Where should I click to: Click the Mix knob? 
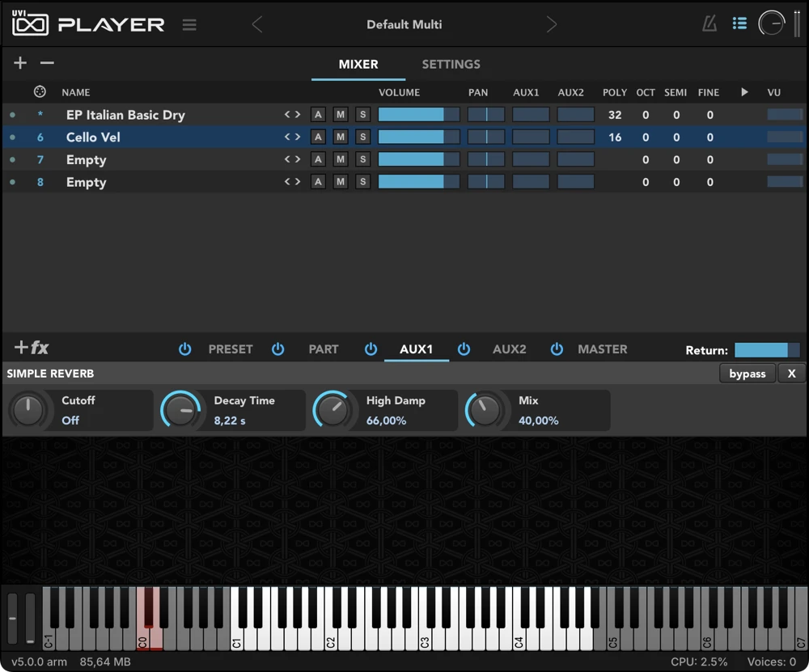tap(485, 410)
